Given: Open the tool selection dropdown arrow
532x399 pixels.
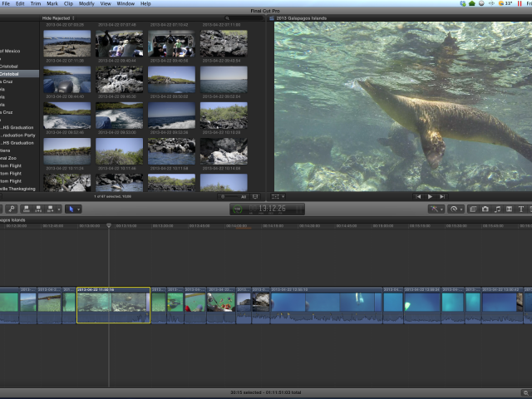Looking at the screenshot, I should (x=79, y=209).
